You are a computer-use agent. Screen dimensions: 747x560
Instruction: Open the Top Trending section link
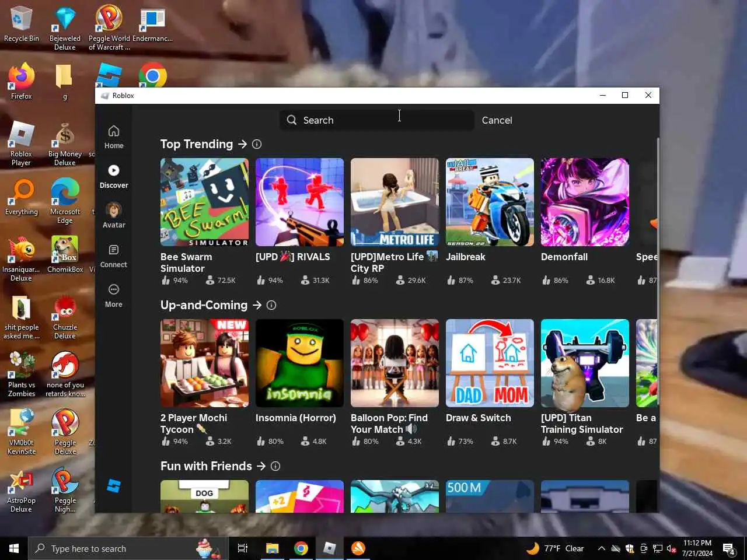[204, 144]
